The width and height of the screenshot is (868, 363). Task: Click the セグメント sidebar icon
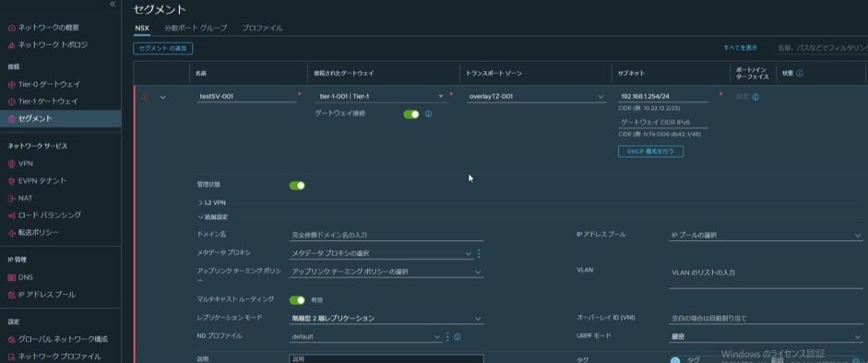[x=12, y=118]
